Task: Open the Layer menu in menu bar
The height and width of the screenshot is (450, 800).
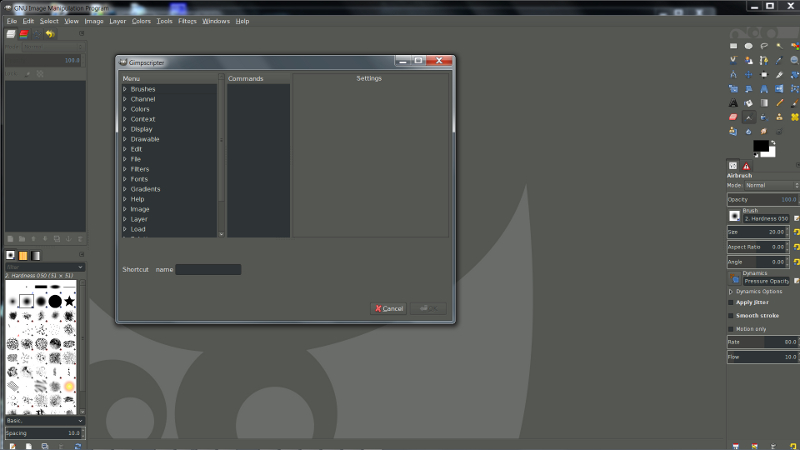Action: 117,21
